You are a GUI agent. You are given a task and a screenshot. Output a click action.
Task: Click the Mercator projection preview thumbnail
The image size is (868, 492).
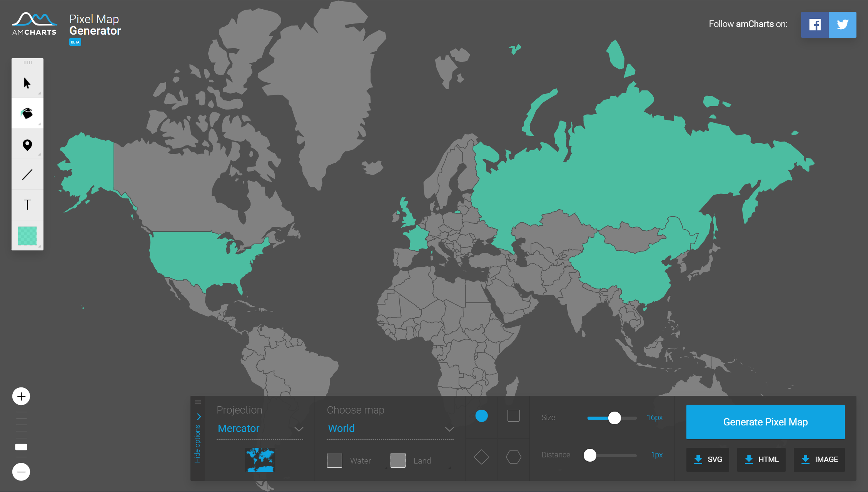pos(260,460)
